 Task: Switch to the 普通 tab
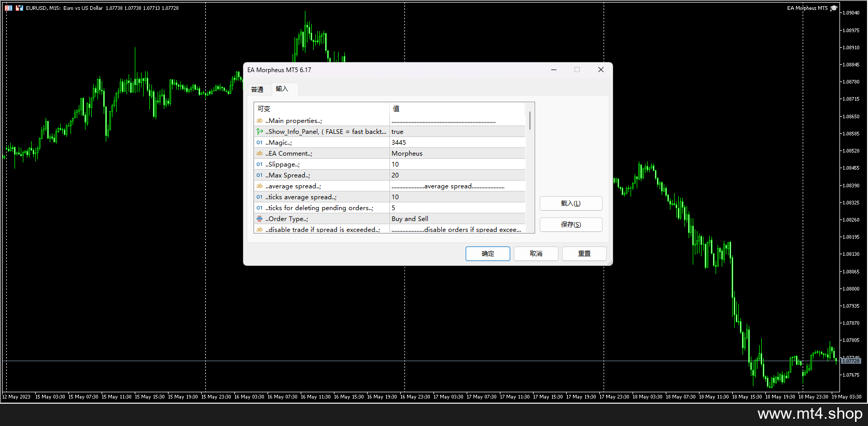[x=257, y=89]
